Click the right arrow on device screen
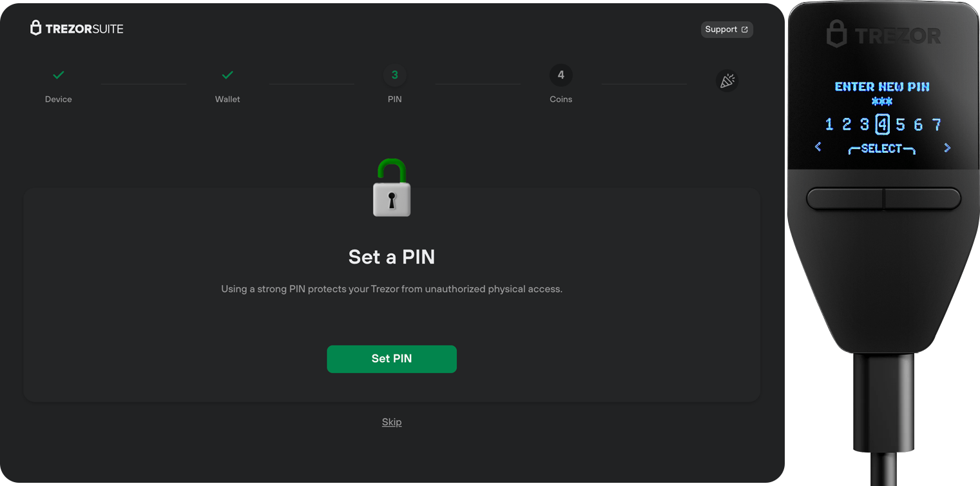This screenshot has height=486, width=980. point(947,148)
